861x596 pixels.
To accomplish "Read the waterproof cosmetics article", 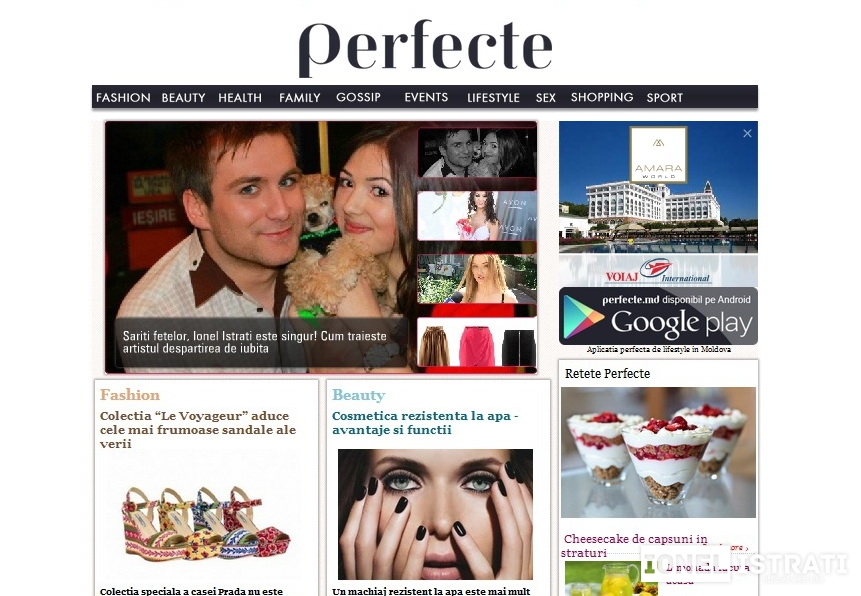I will [425, 423].
